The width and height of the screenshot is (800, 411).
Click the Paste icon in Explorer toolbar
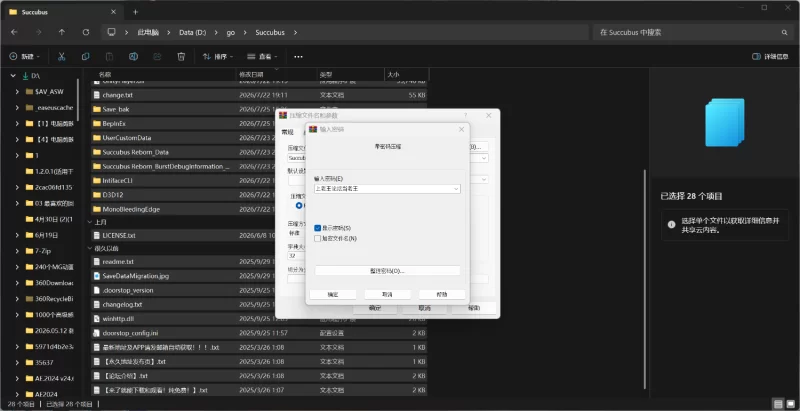[x=109, y=57]
